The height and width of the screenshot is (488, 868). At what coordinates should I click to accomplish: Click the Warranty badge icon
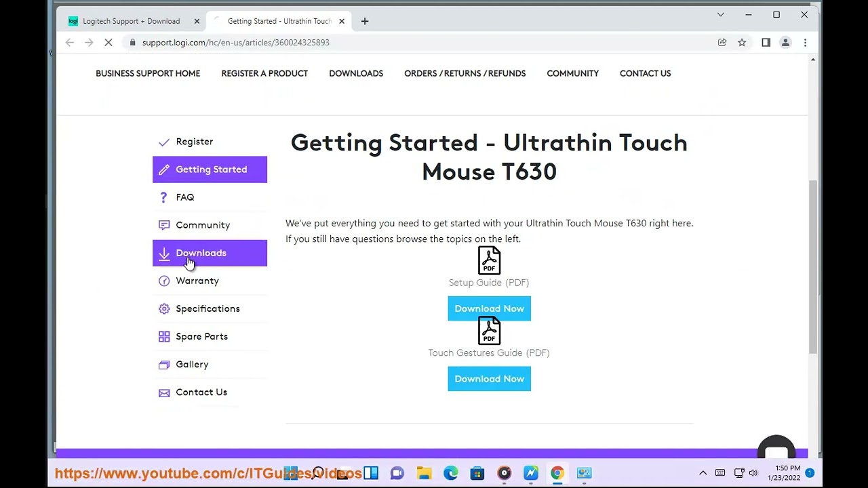163,281
